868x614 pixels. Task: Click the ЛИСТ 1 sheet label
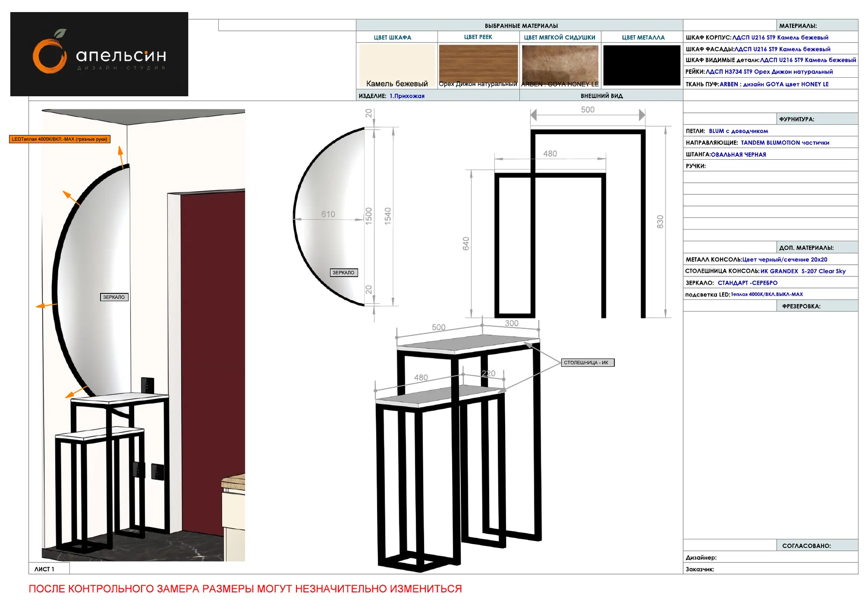coord(49,568)
